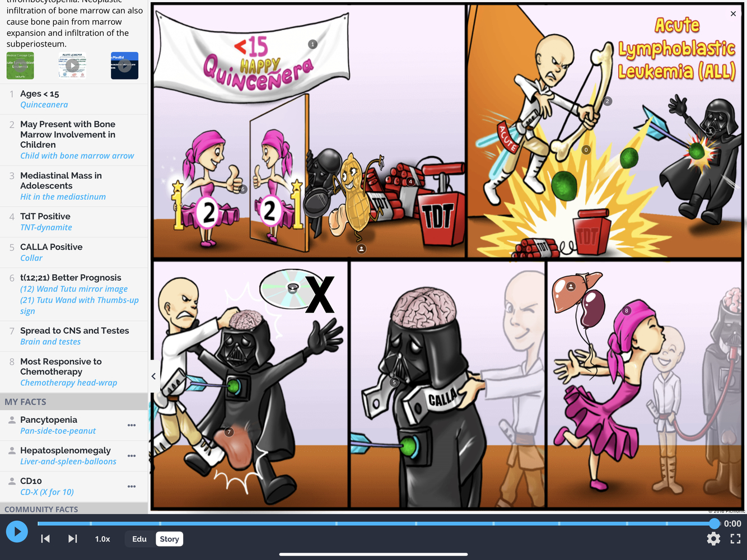Open options for the CD10 fact

(x=132, y=486)
